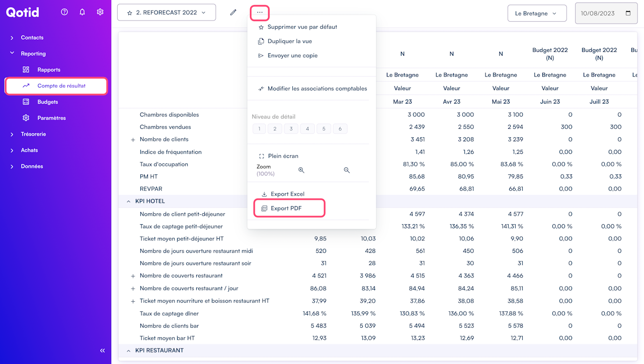Image resolution: width=644 pixels, height=364 pixels.
Task: Go to Rapports in the sidebar
Action: pos(48,70)
